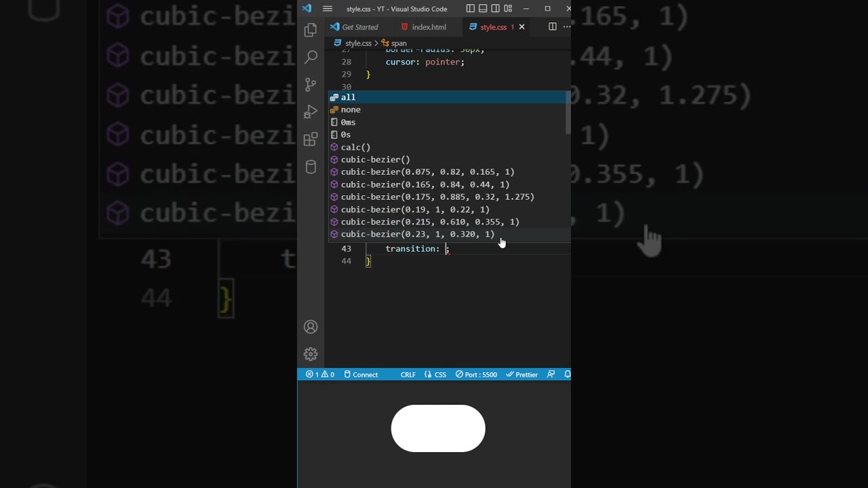The width and height of the screenshot is (868, 488).
Task: Toggle the bottom panel layout icon
Action: [x=483, y=9]
